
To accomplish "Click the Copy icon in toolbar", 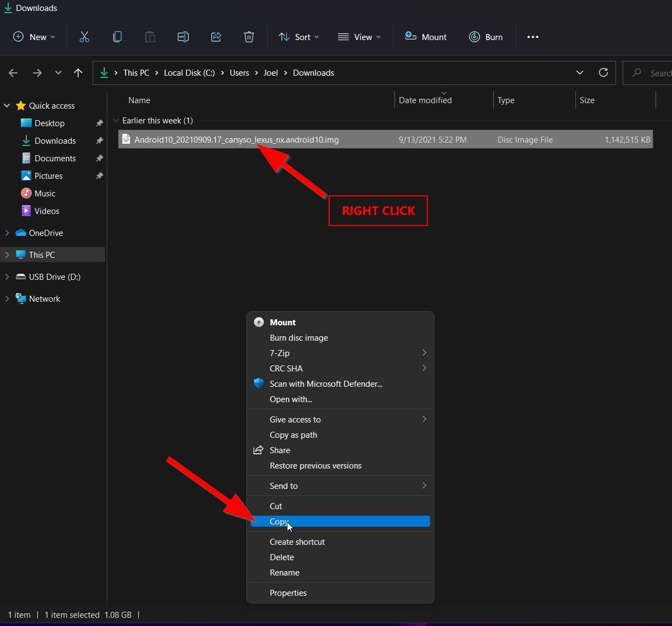I will 117,37.
